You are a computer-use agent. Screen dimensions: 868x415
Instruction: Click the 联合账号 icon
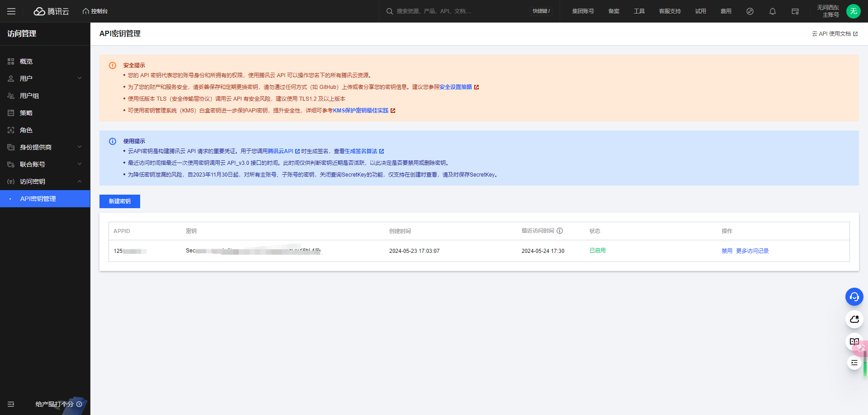pyautogui.click(x=11, y=164)
